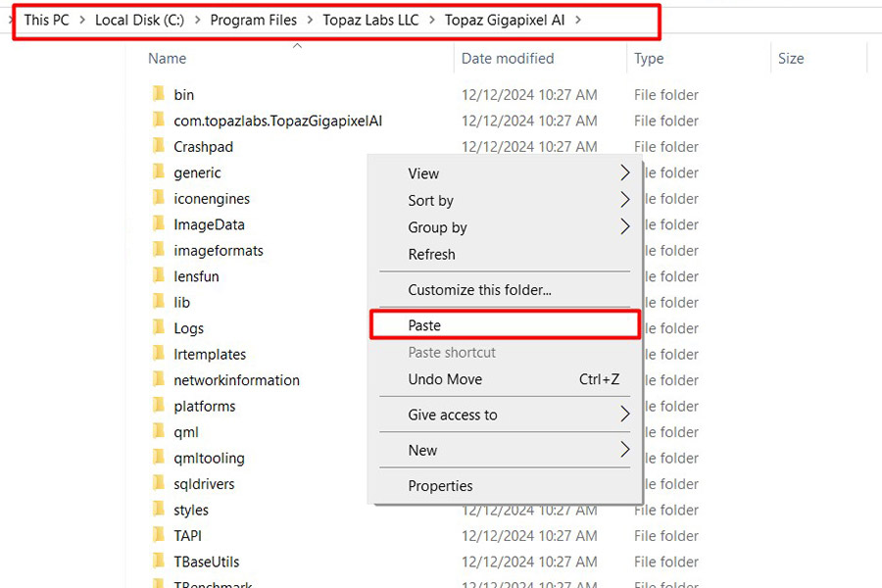This screenshot has height=588, width=882.
Task: Click the lib folder icon
Action: [x=159, y=301]
